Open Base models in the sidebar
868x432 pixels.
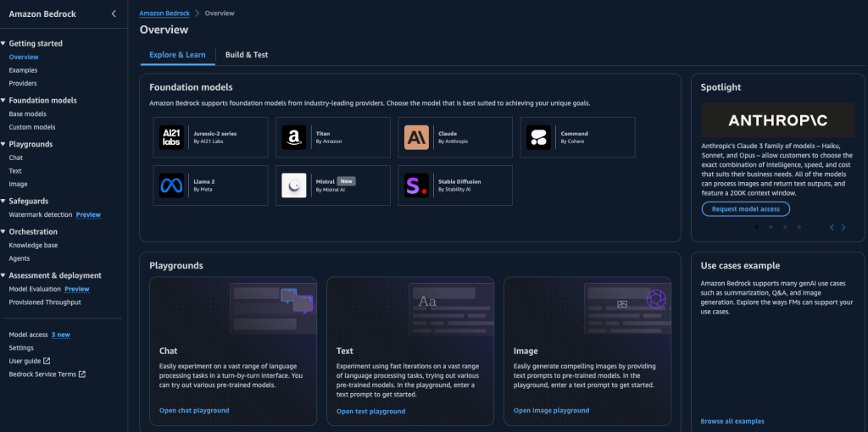28,114
